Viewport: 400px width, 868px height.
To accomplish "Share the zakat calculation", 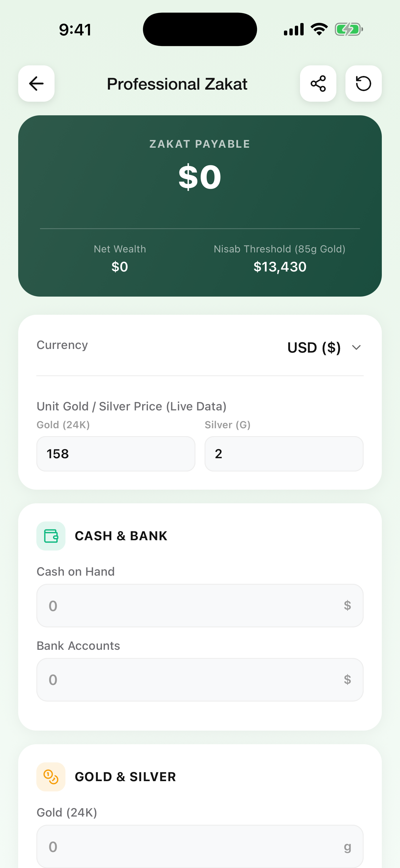I will (318, 84).
